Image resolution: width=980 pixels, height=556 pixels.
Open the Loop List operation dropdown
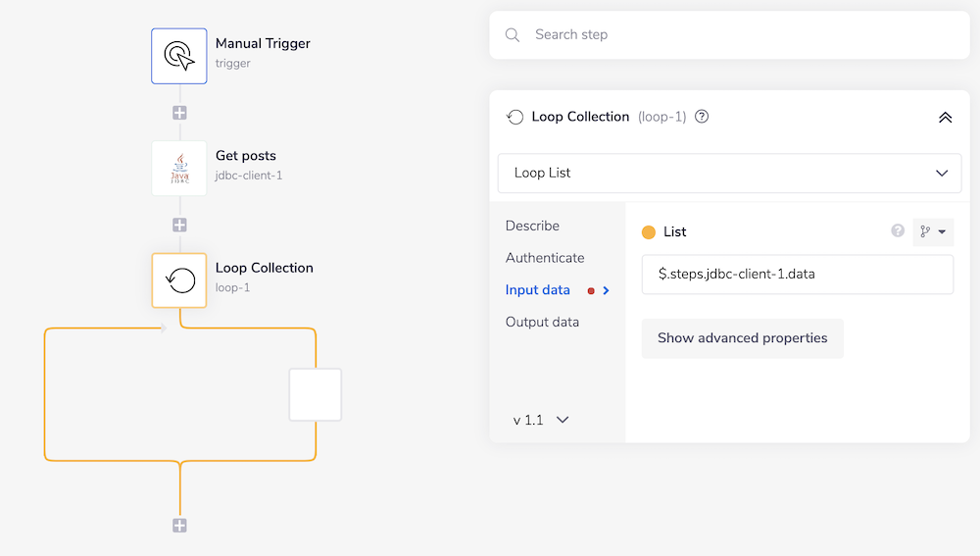(729, 173)
